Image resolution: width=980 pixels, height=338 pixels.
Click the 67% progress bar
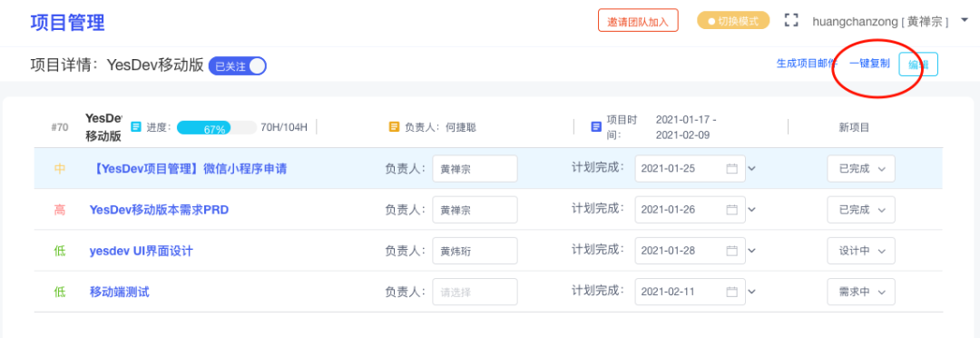tap(217, 128)
